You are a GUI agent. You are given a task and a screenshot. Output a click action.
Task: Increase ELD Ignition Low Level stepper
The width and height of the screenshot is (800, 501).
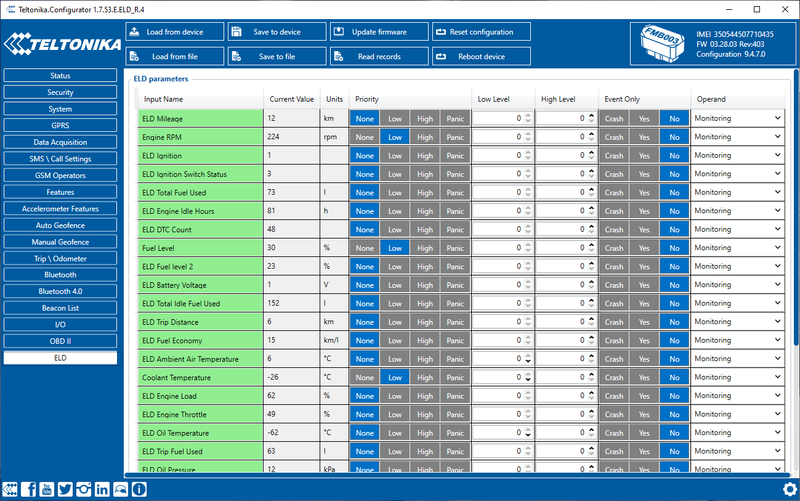click(529, 152)
